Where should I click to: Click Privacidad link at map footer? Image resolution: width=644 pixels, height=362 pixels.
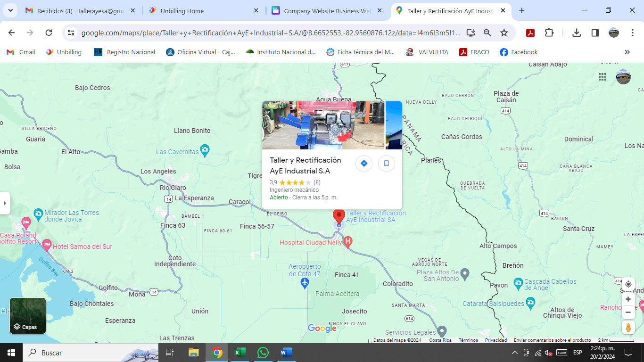tap(496, 340)
